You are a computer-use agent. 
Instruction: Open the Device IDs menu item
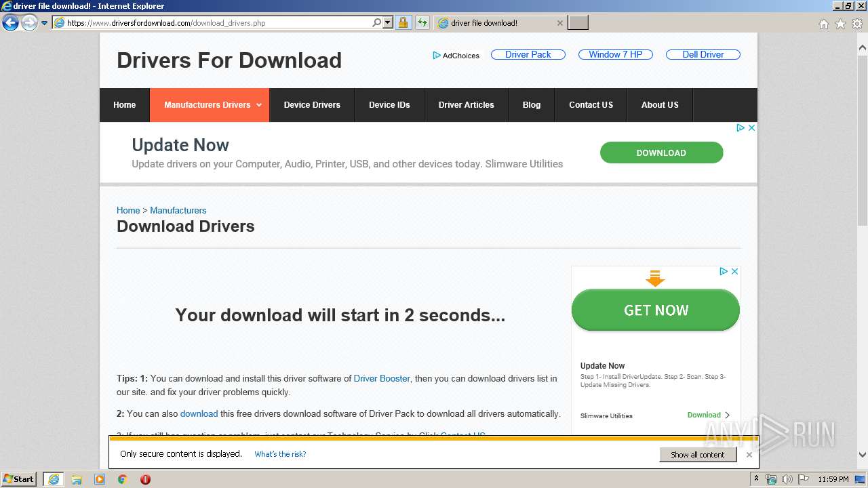(x=389, y=105)
